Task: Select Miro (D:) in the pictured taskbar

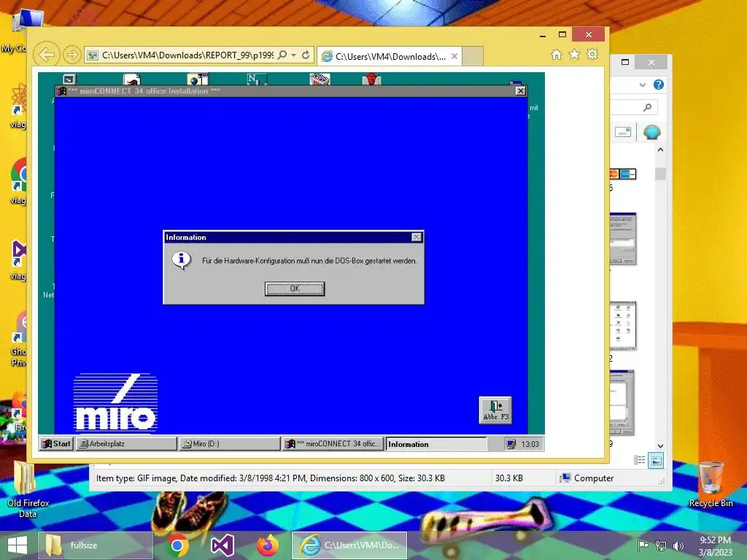Action: 230,444
